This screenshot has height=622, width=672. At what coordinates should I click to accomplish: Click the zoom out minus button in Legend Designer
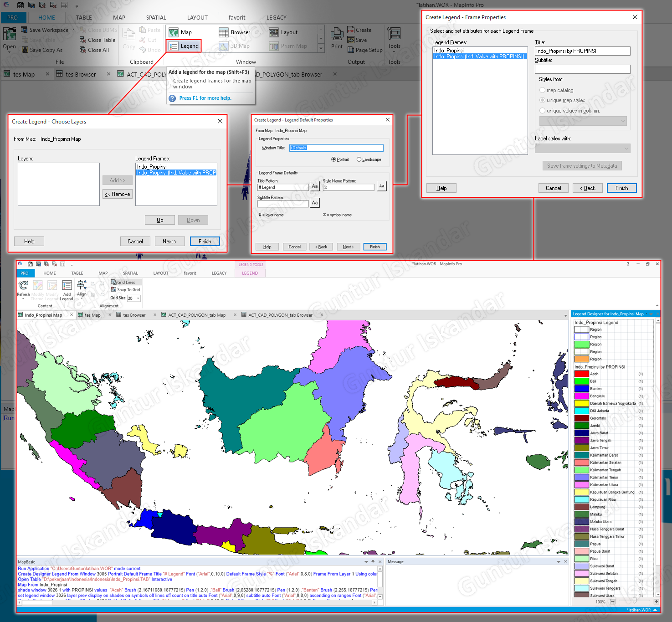[613, 602]
